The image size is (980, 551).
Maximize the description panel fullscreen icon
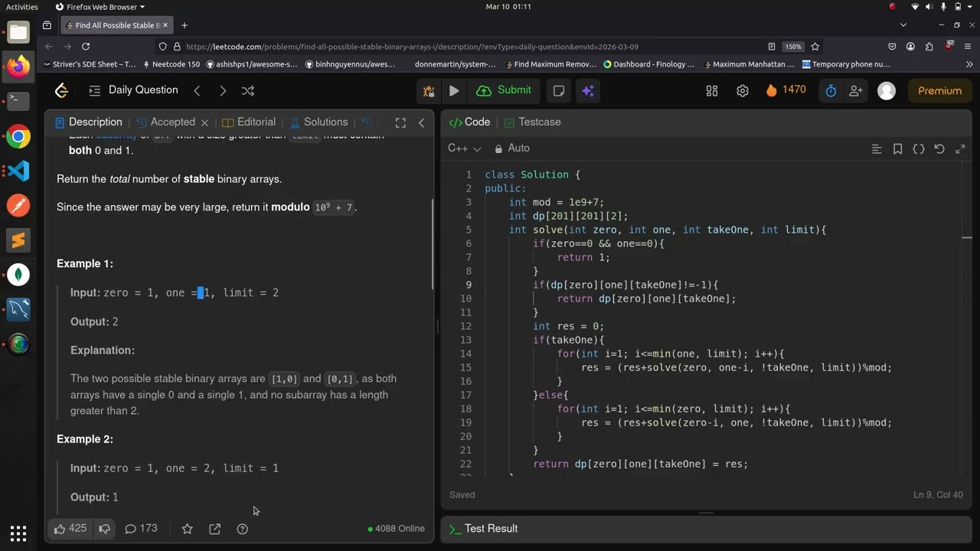(400, 122)
